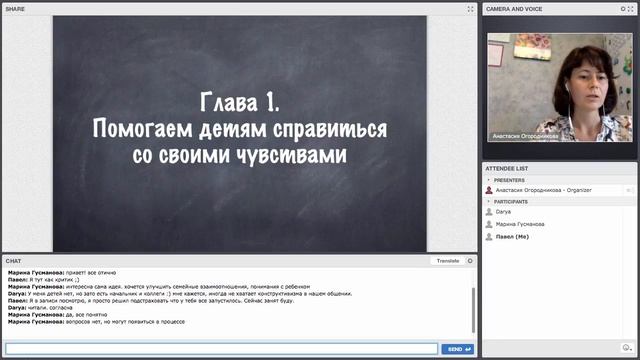This screenshot has height=360, width=640.
Task: Click Darya's message starting 'У меня детей нет'
Action: 190,294
